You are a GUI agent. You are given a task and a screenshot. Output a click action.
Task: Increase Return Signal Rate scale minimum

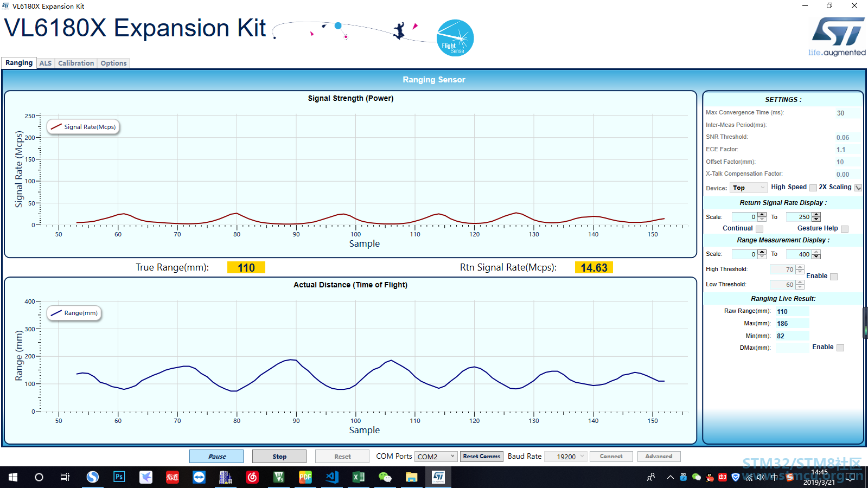[x=762, y=215]
